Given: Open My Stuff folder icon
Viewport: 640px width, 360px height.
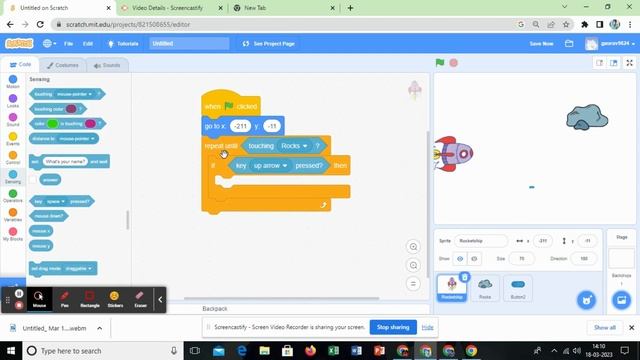Looking at the screenshot, I should coord(569,43).
